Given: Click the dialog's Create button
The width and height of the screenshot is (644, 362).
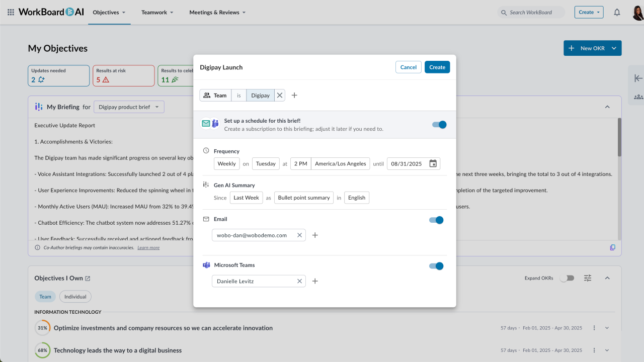Looking at the screenshot, I should coord(437,67).
